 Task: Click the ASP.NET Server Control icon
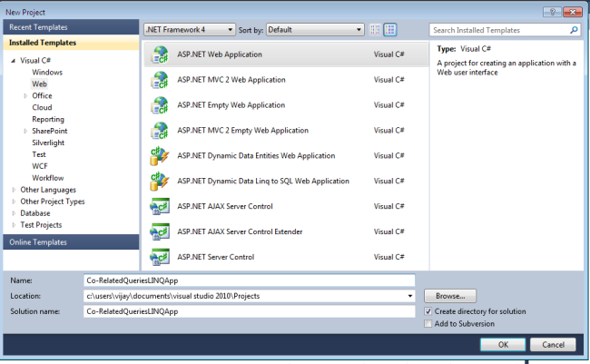160,257
